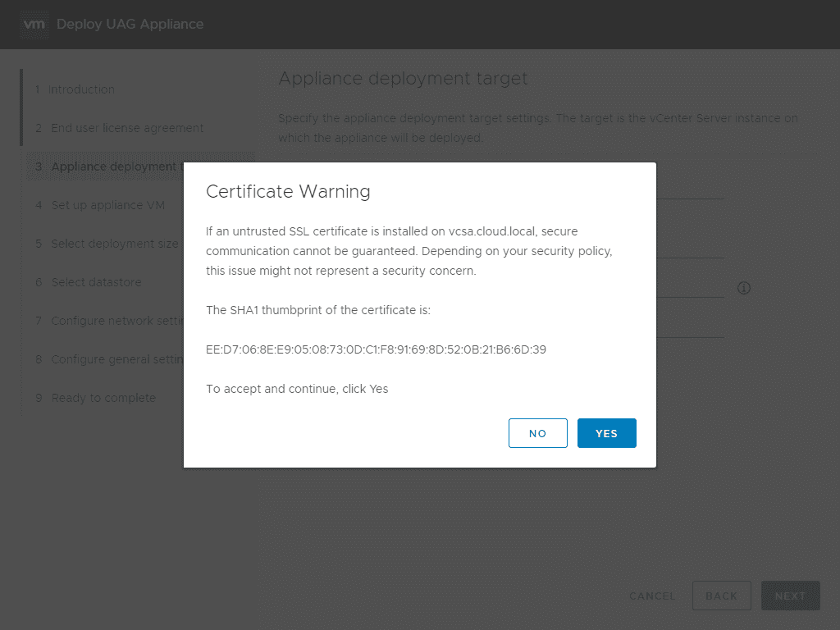Click the VMware vm logo
Viewport: 840px width, 630px height.
click(x=34, y=24)
